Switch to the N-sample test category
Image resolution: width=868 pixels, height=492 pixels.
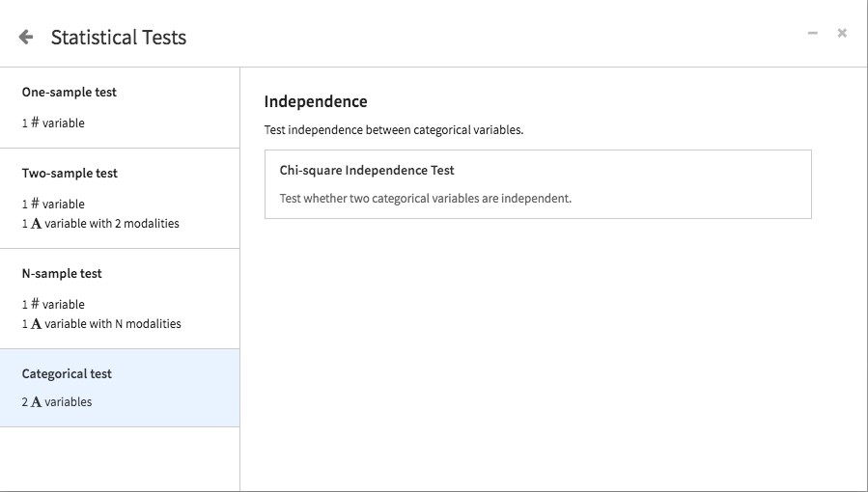tap(120, 299)
